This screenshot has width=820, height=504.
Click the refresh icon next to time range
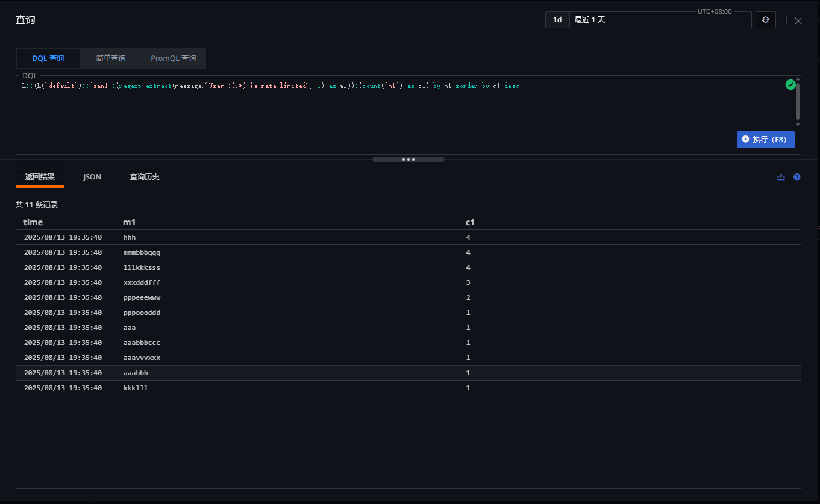(x=765, y=20)
